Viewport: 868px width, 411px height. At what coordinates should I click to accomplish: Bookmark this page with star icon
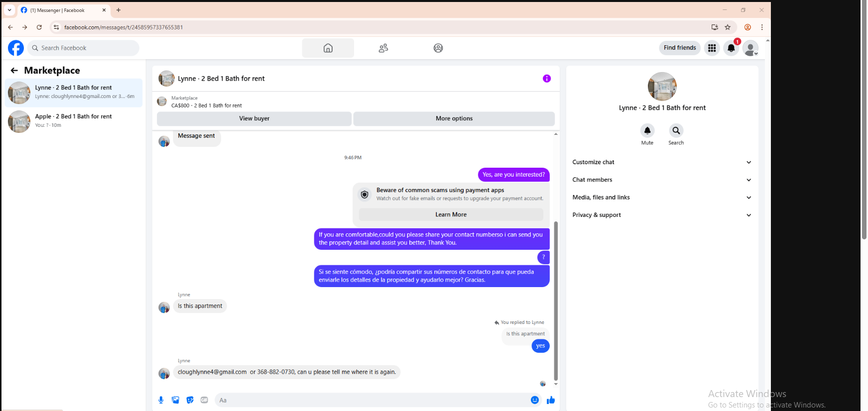pos(728,27)
